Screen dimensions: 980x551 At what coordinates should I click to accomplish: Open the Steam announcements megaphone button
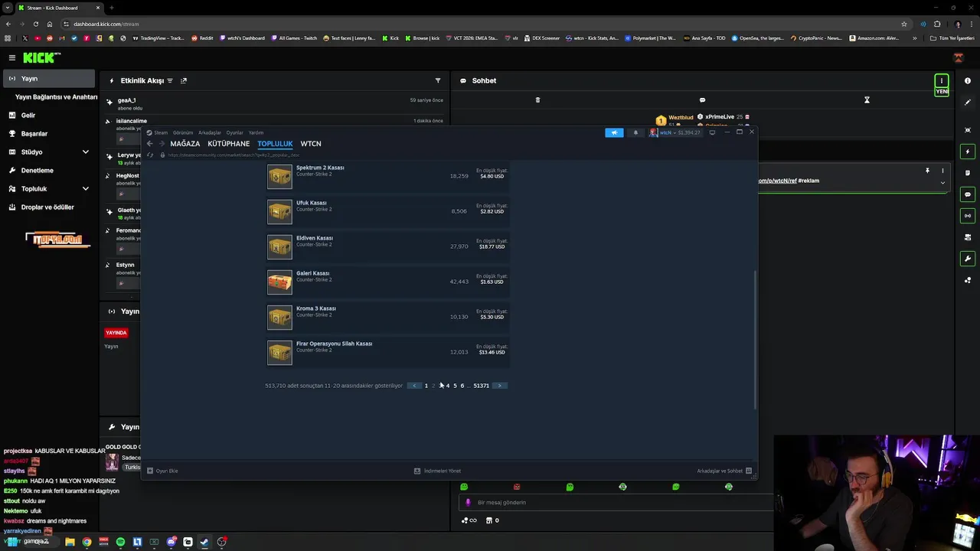[614, 132]
